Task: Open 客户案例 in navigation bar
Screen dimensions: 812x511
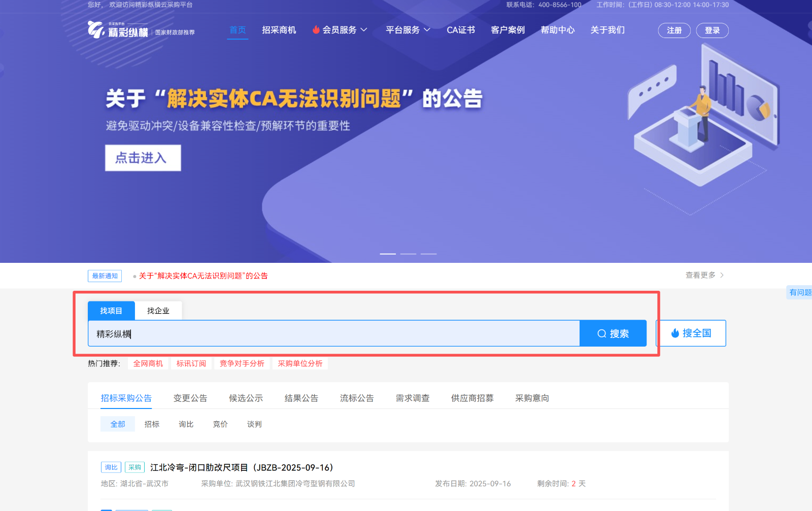Action: [x=508, y=30]
